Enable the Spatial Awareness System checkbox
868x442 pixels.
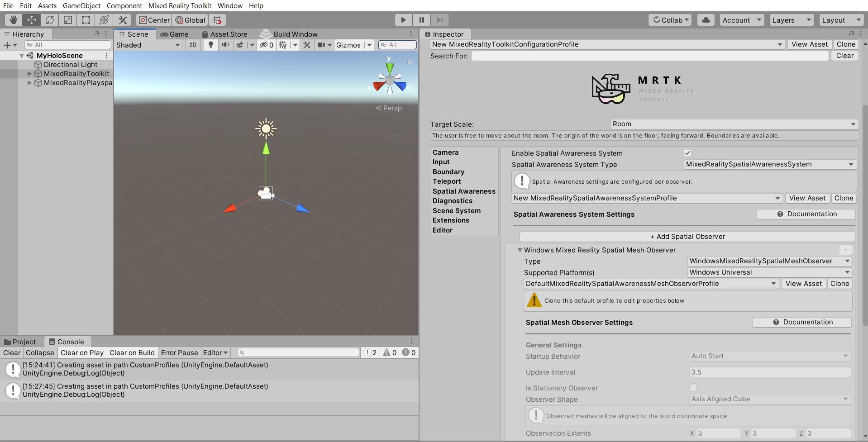click(x=687, y=153)
